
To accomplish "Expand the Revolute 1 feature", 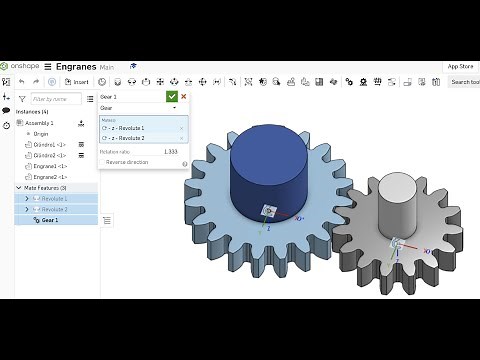I will click(27, 199).
